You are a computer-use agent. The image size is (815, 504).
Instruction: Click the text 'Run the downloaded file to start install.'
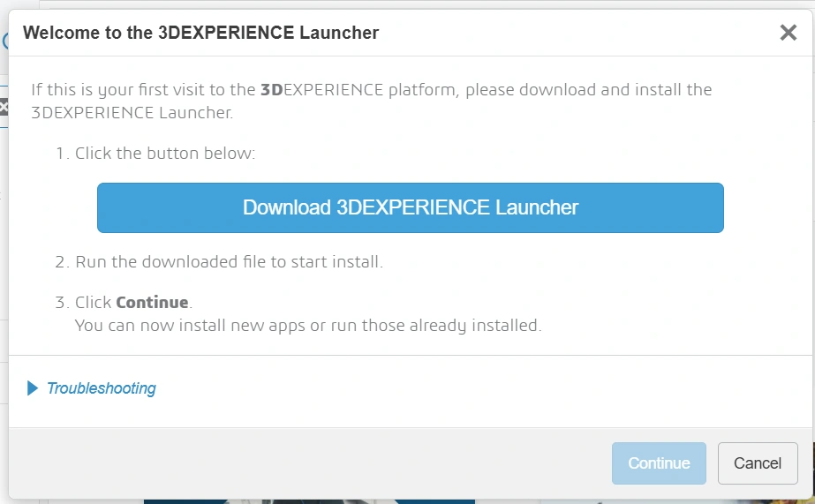click(x=230, y=261)
